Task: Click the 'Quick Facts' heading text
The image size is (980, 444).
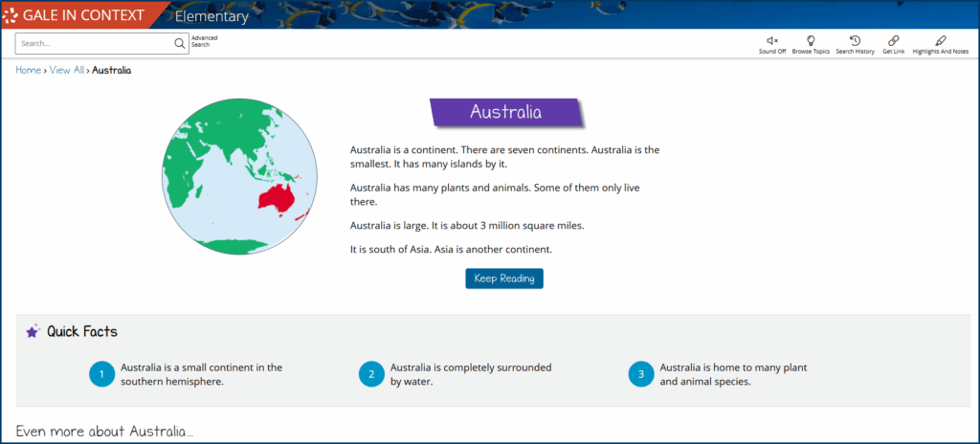Action: (x=82, y=331)
